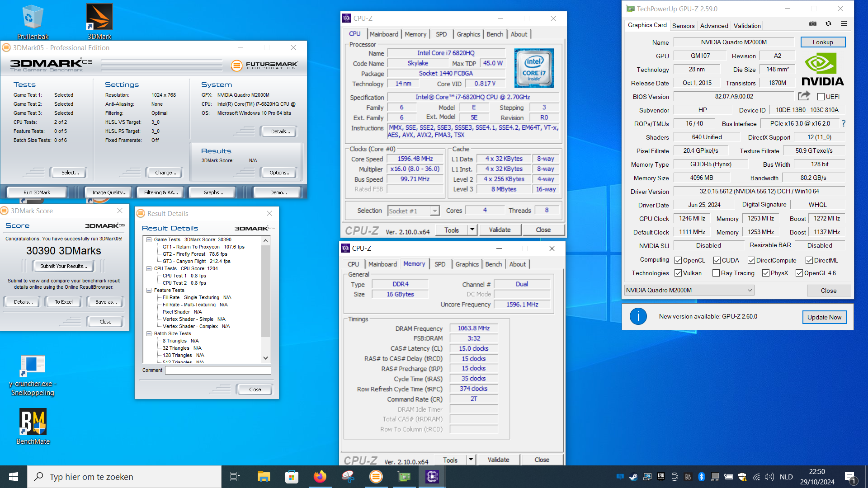Switch to GPU-Z taskbar icon
The image size is (868, 488).
click(404, 477)
